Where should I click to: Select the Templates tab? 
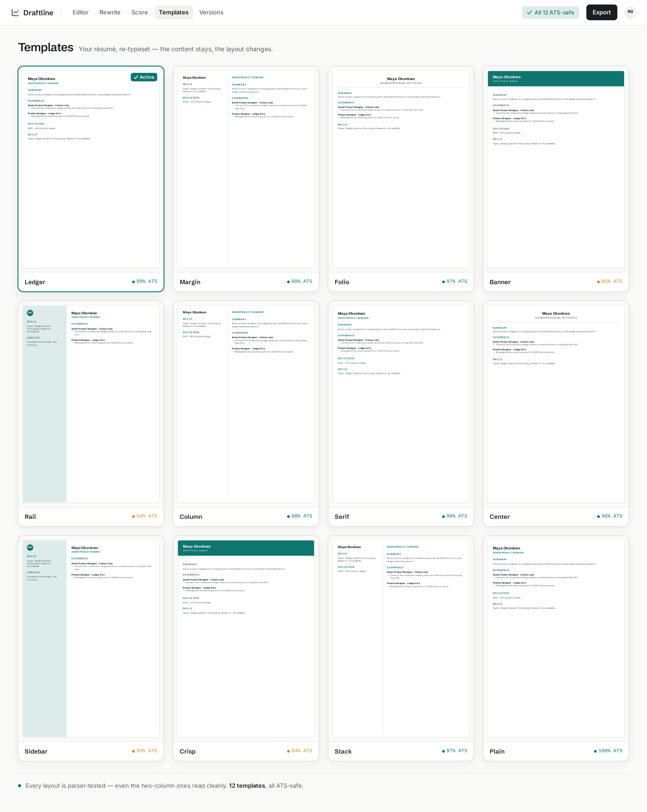(173, 12)
